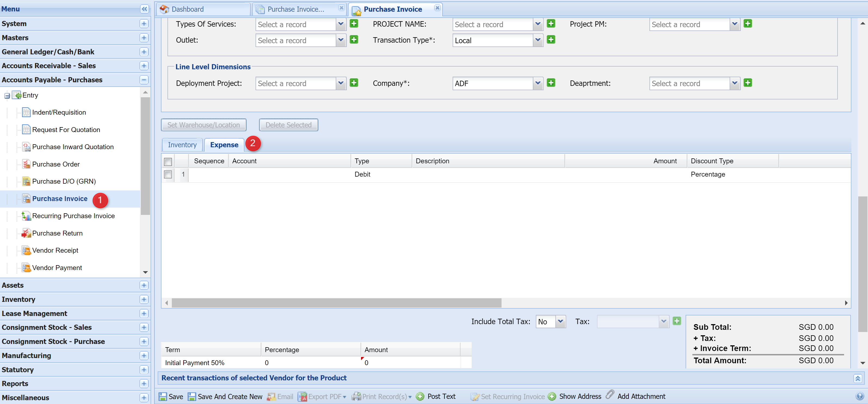The width and height of the screenshot is (868, 404).
Task: Add new Deaprtment record
Action: pos(748,83)
